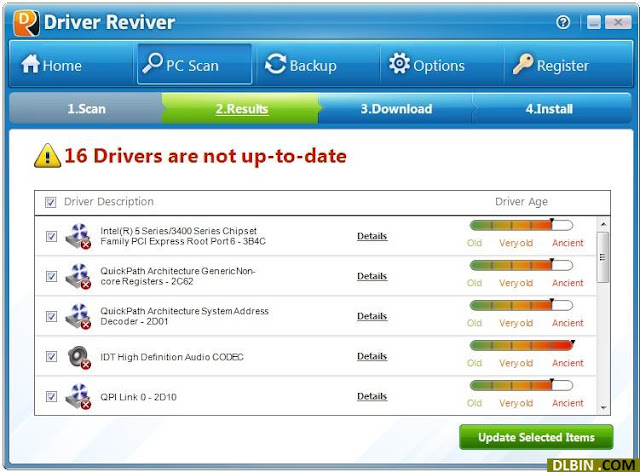The image size is (640, 472).
Task: Go to the Home tab
Action: click(72, 65)
